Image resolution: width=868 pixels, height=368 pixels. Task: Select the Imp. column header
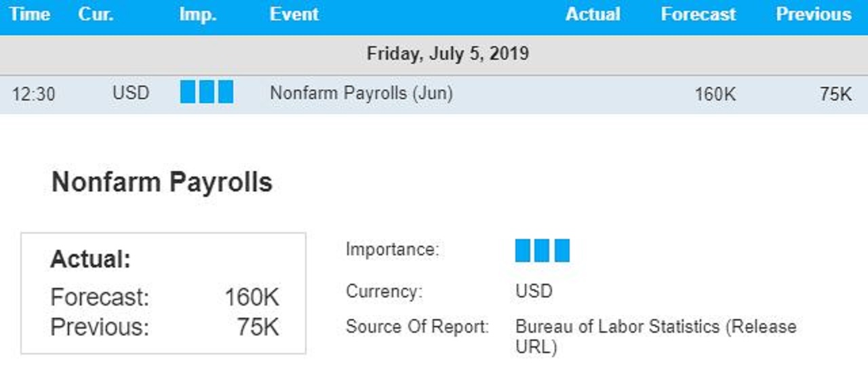coord(198,14)
